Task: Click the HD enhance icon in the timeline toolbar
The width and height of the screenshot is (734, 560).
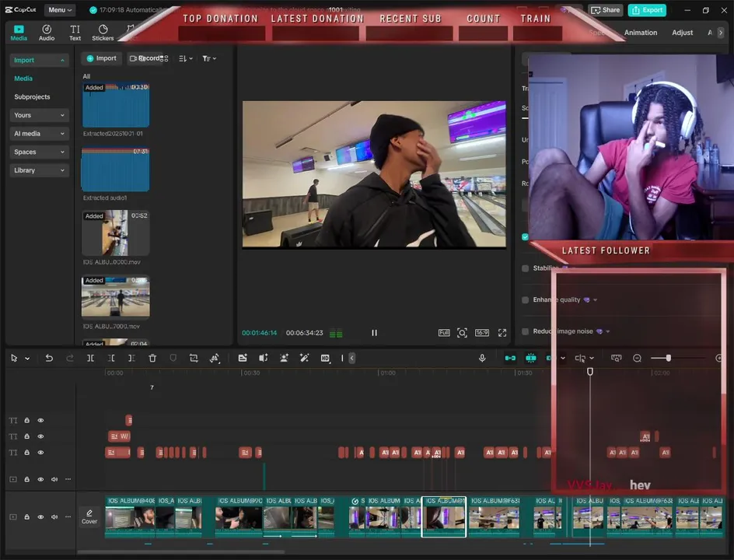Action: pyautogui.click(x=325, y=359)
